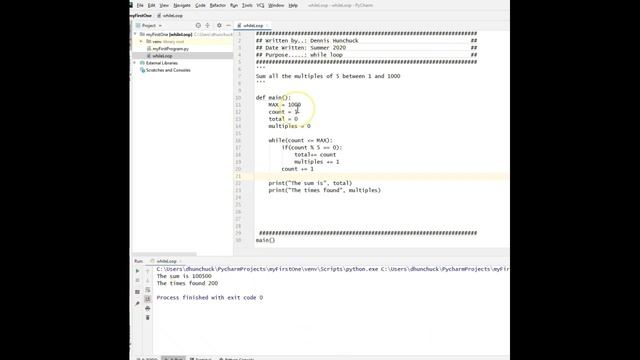This screenshot has width=640, height=360.
Task: Click the print icon in Run console
Action: click(148, 309)
